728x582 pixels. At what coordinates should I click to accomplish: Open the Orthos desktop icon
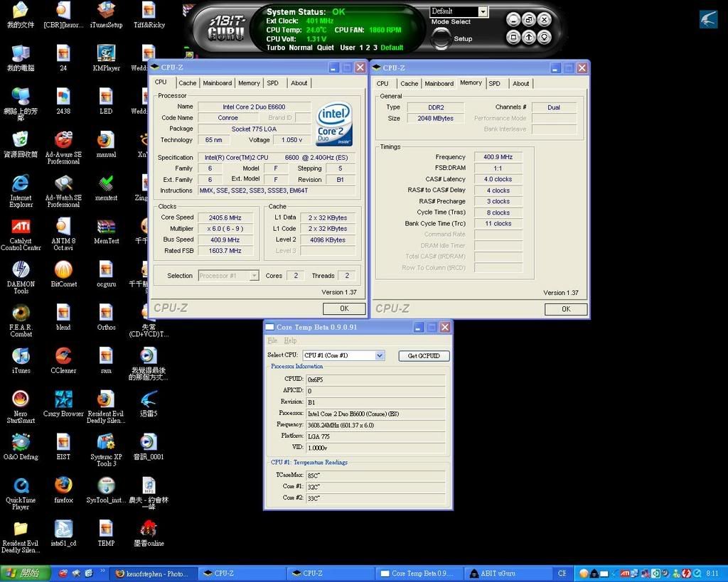point(107,316)
